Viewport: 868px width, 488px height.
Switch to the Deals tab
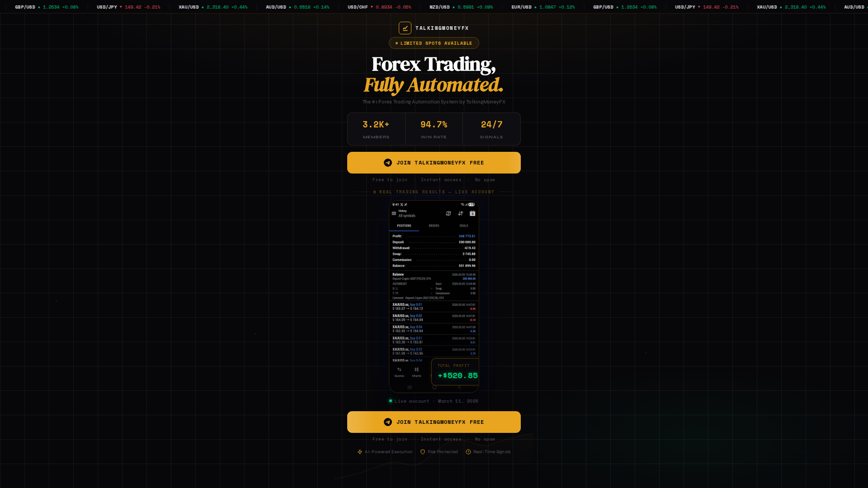(x=463, y=225)
